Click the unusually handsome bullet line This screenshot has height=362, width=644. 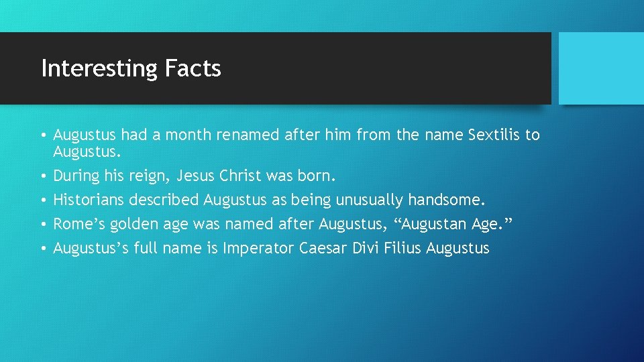click(x=269, y=200)
